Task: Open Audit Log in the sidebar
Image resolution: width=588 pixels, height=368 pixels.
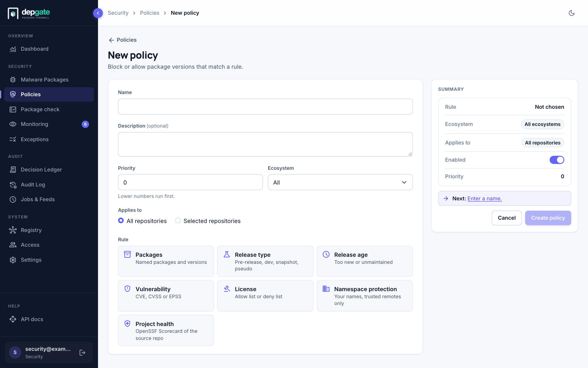Action: pyautogui.click(x=49, y=185)
